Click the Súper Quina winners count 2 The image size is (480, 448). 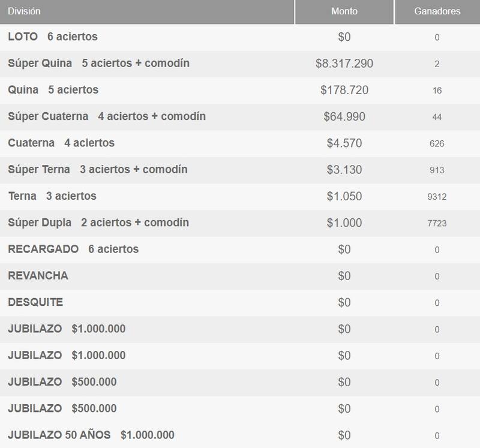pos(437,64)
